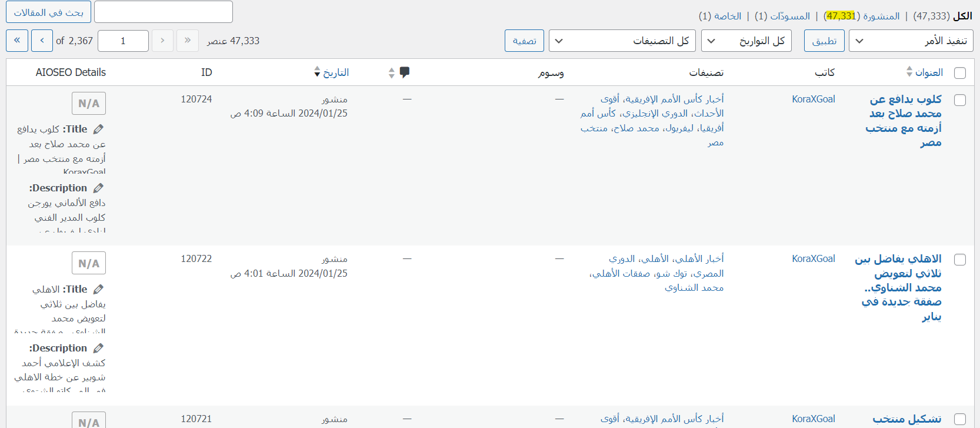Edit SEO description of post 120722 via pencil icon
This screenshot has height=428, width=980.
coord(98,348)
